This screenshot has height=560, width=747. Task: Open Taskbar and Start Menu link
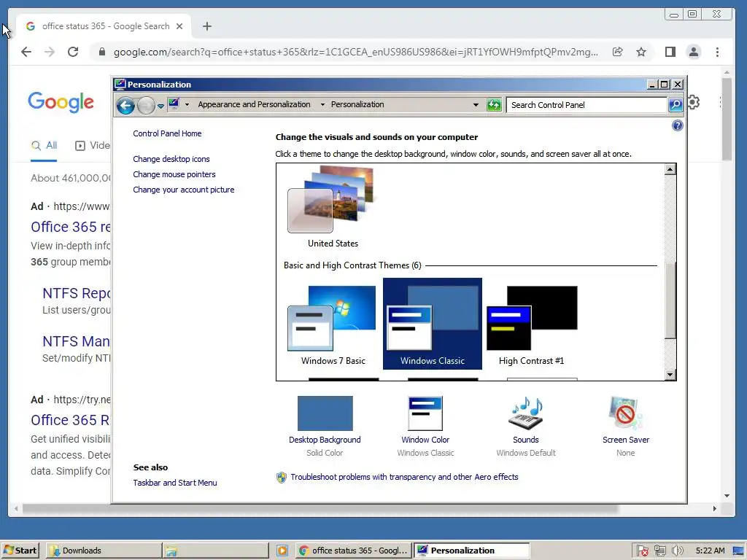[175, 483]
